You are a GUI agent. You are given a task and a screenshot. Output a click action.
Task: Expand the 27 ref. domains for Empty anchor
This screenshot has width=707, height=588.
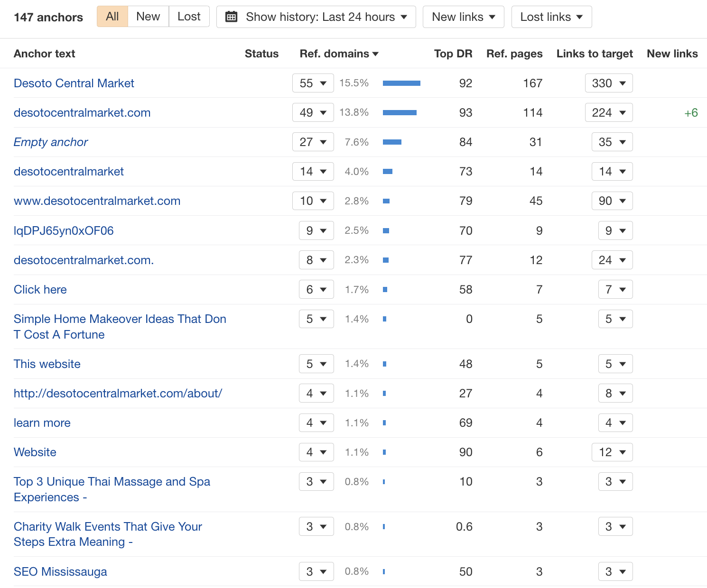pyautogui.click(x=313, y=142)
